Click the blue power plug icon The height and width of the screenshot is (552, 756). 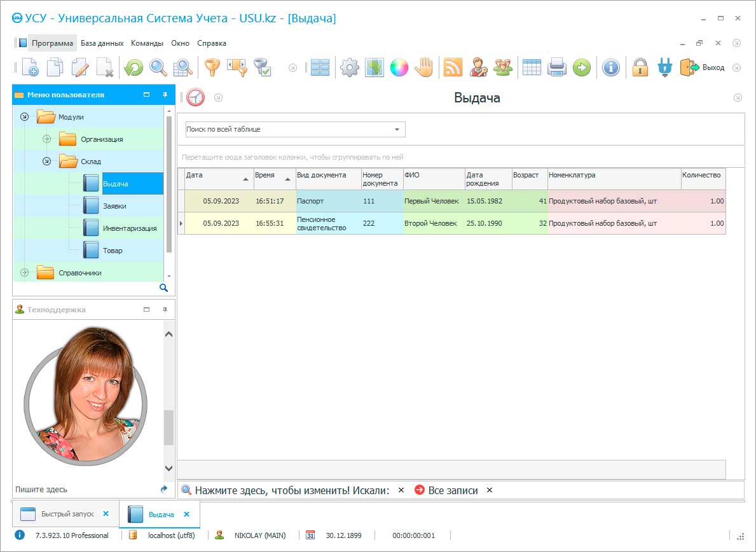tap(665, 67)
